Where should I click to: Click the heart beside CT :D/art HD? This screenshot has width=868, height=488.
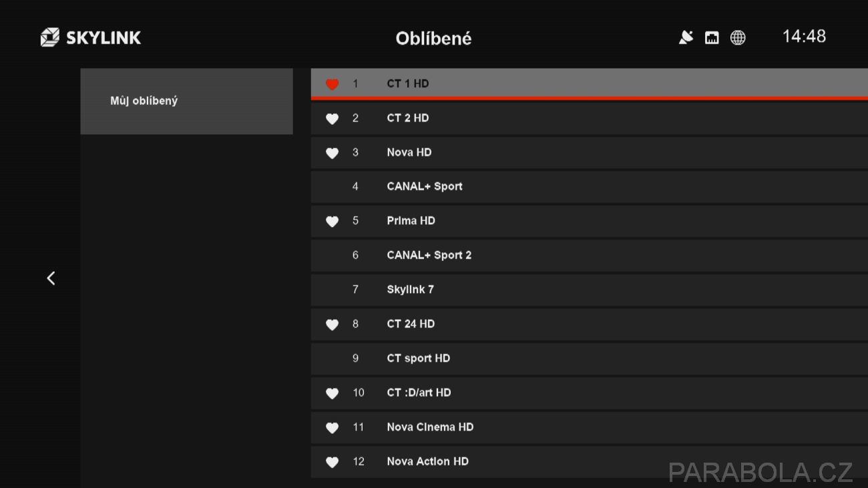point(332,393)
